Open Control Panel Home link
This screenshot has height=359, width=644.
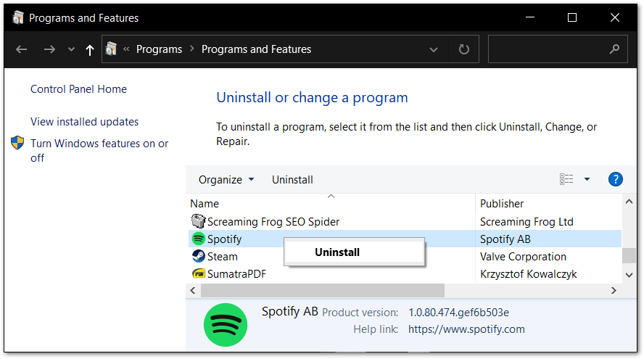[78, 89]
